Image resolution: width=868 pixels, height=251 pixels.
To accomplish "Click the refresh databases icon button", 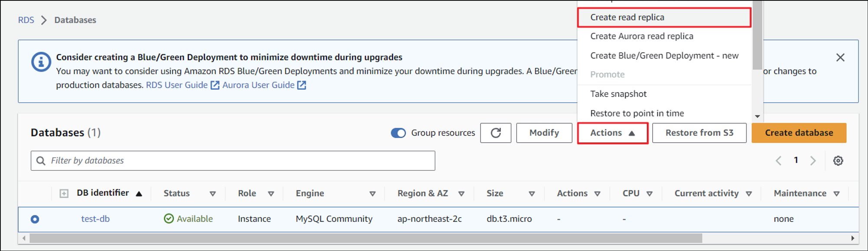I will click(496, 133).
